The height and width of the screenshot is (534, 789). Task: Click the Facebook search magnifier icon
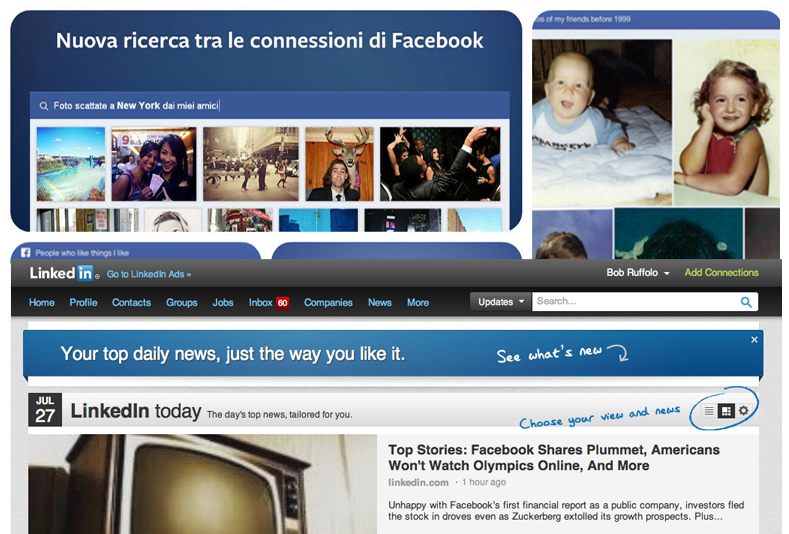point(43,106)
